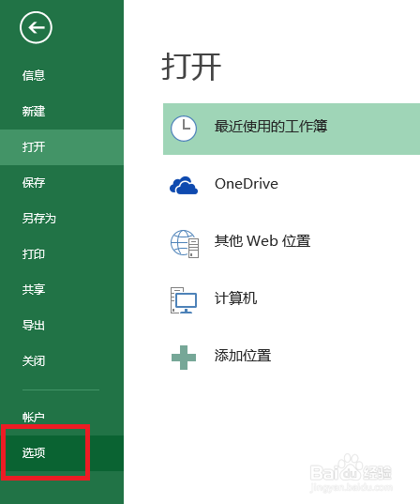Click the 添加位置 label
This screenshot has width=420, height=504.
click(243, 356)
